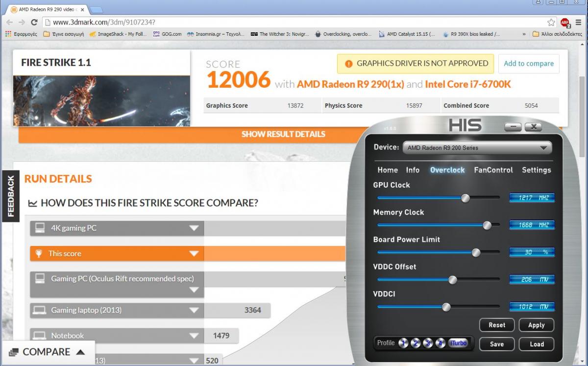Click the AMD Radeon R9 290(1x) link

(x=350, y=84)
